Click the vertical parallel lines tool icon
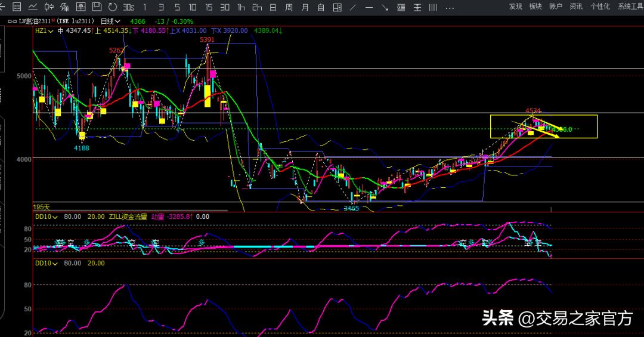 432,7
